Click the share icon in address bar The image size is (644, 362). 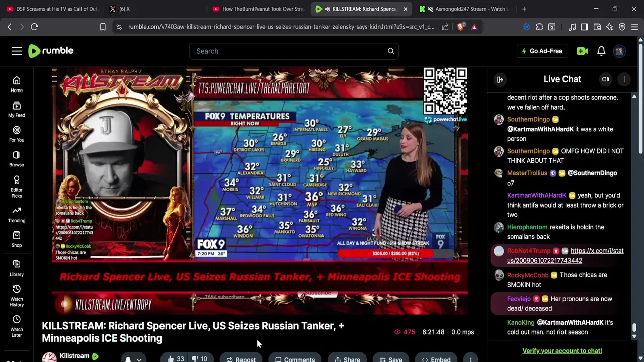pos(445,27)
